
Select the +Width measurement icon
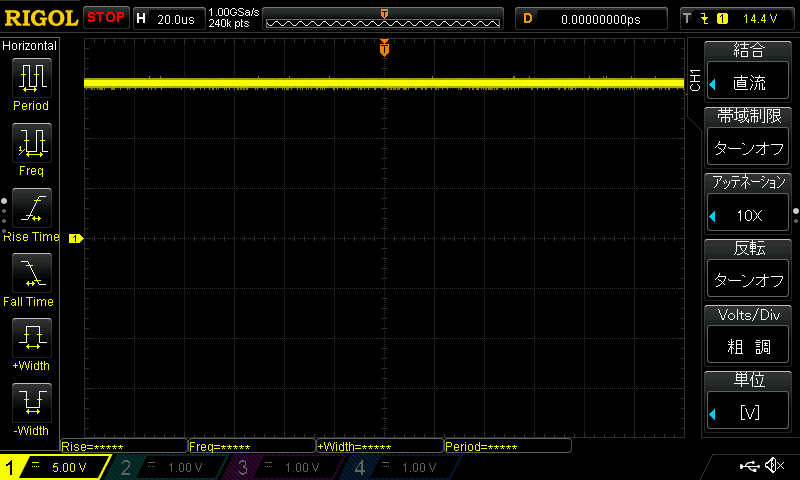tap(32, 337)
